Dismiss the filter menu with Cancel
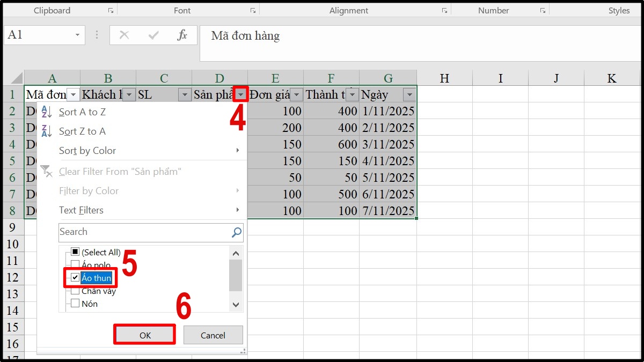The height and width of the screenshot is (362, 644). [x=213, y=335]
